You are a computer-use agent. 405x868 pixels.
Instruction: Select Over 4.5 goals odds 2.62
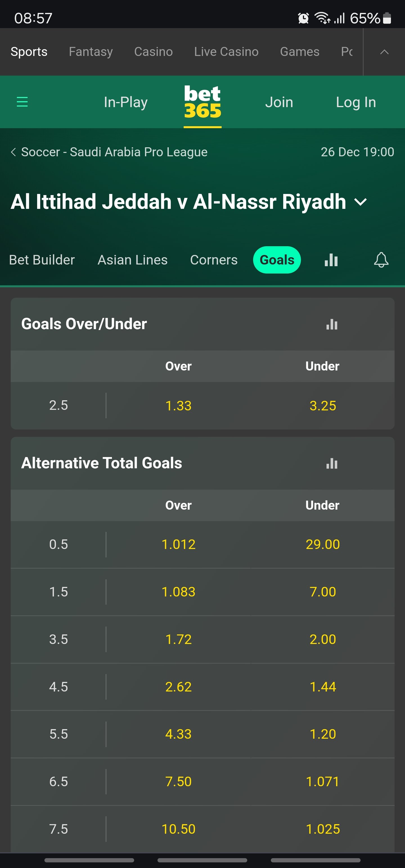[178, 687]
